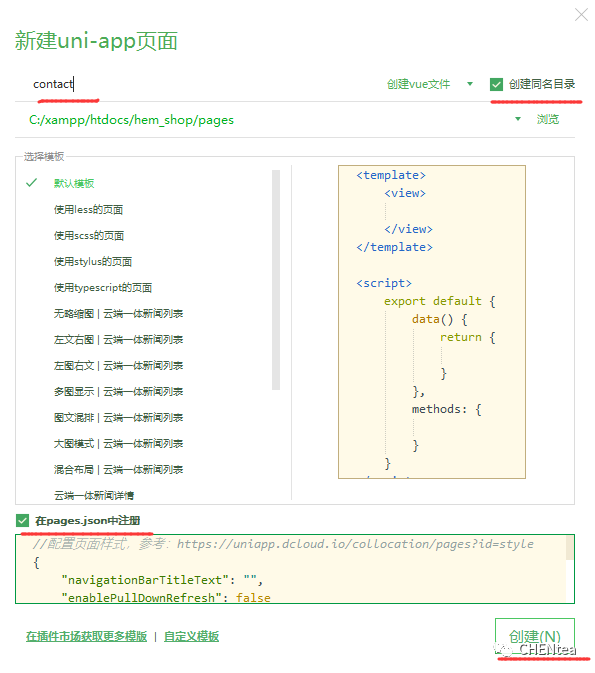Expand the pages directory path dropdown arrow
This screenshot has width=595, height=673.
[x=518, y=119]
